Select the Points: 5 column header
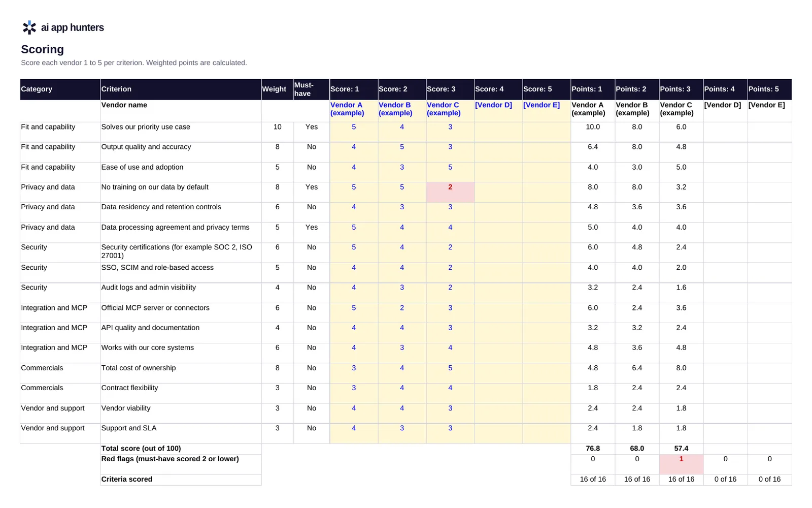Viewport: 812px width, 508px height. [769, 89]
